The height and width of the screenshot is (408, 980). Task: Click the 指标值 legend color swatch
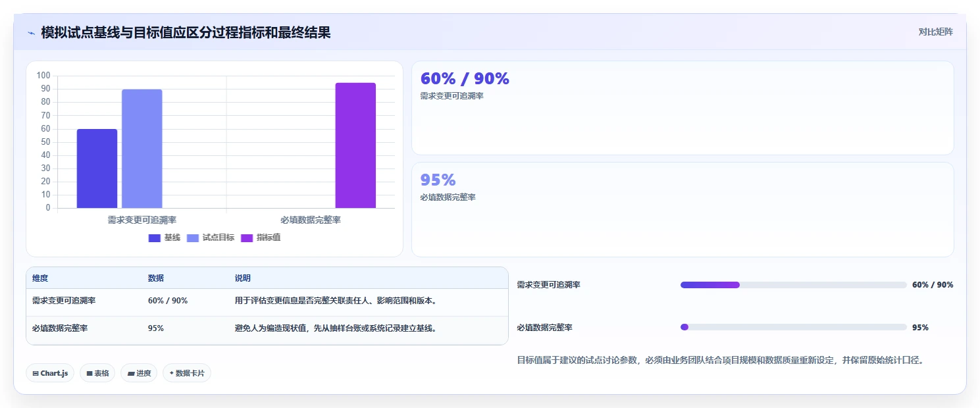[x=247, y=238]
